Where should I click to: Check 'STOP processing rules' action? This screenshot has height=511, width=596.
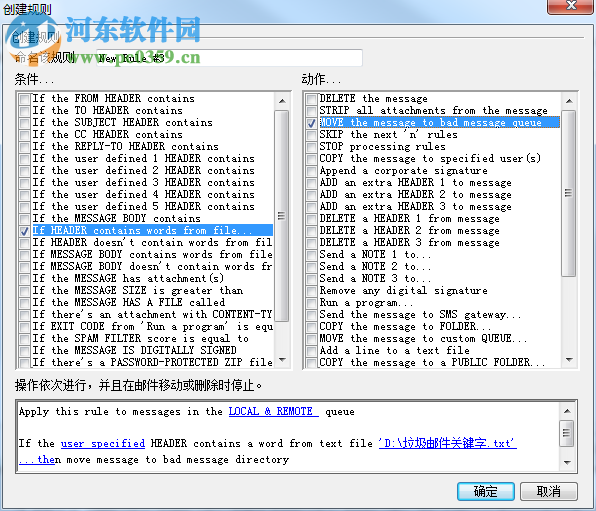311,147
